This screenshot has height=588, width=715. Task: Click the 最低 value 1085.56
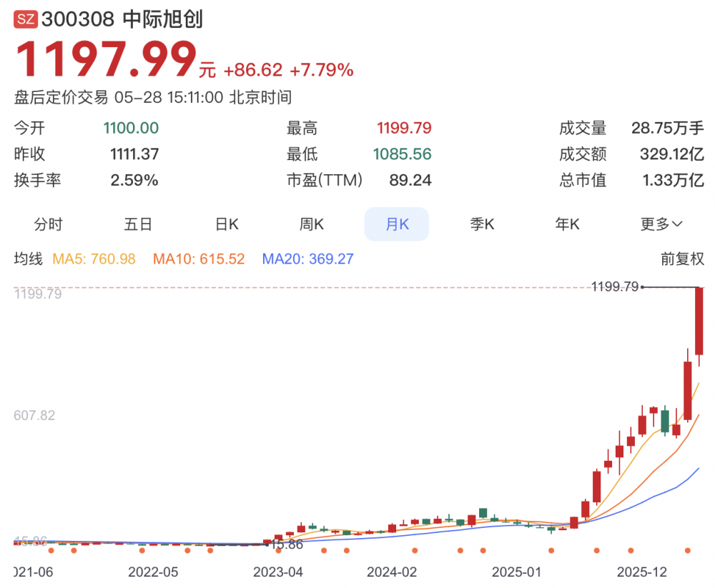tap(402, 154)
